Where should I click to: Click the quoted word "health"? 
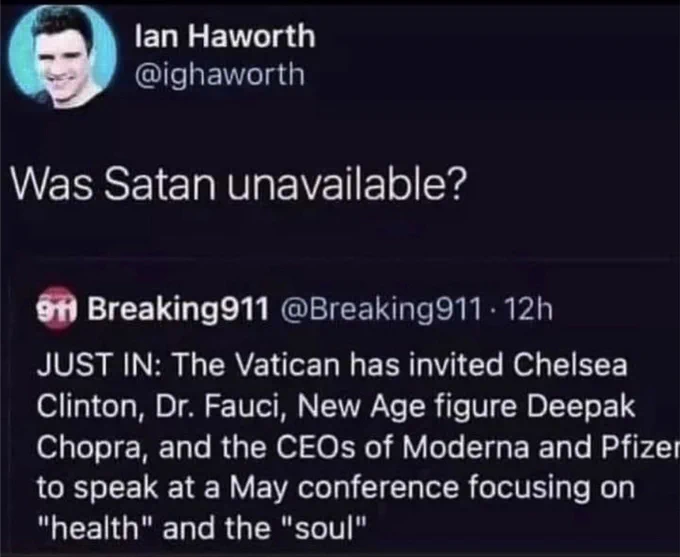(95, 528)
